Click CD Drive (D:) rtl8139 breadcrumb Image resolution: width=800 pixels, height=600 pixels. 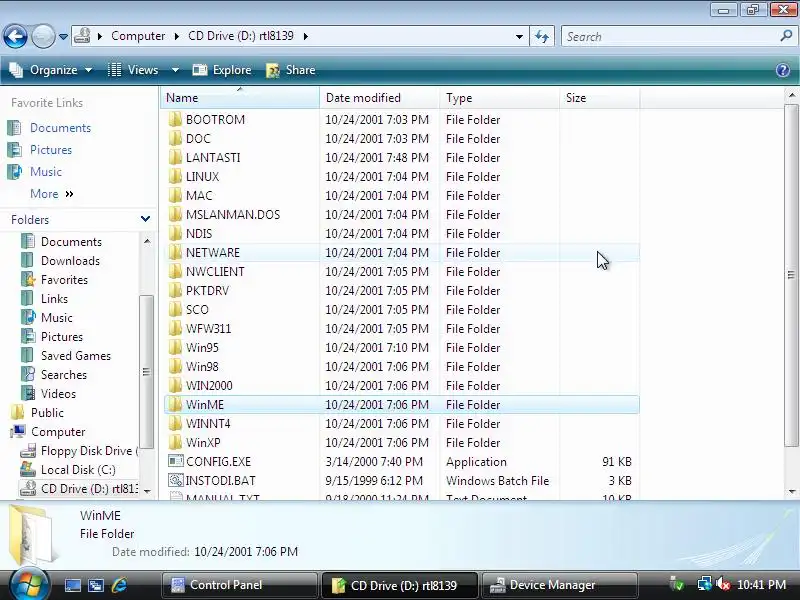(241, 36)
